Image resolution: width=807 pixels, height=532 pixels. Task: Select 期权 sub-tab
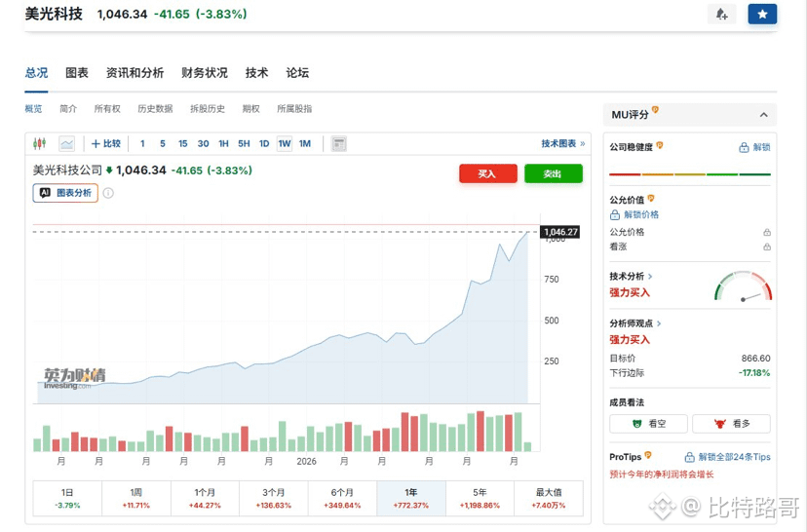250,108
